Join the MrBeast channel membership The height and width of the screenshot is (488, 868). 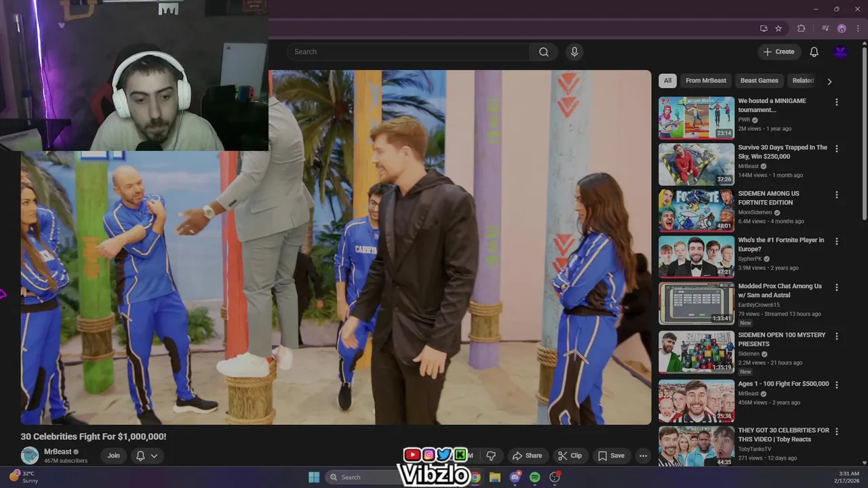[x=113, y=455]
